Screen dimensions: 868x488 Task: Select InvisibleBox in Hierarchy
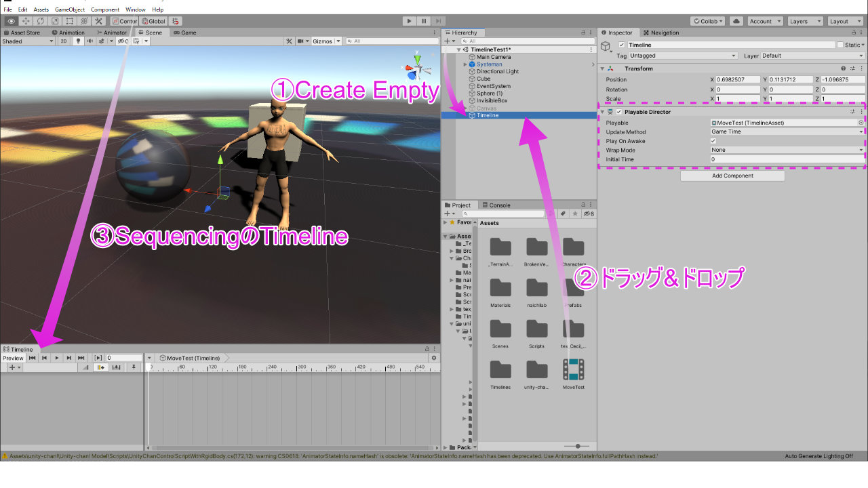(x=492, y=100)
